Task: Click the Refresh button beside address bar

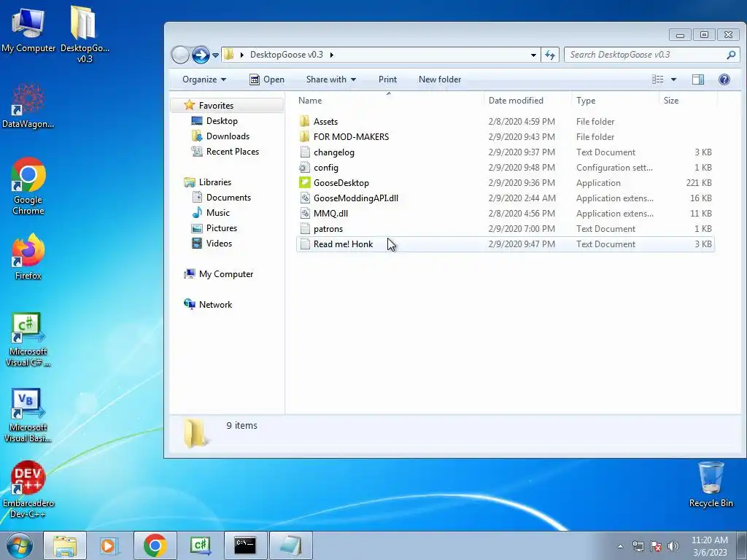Action: pos(550,55)
